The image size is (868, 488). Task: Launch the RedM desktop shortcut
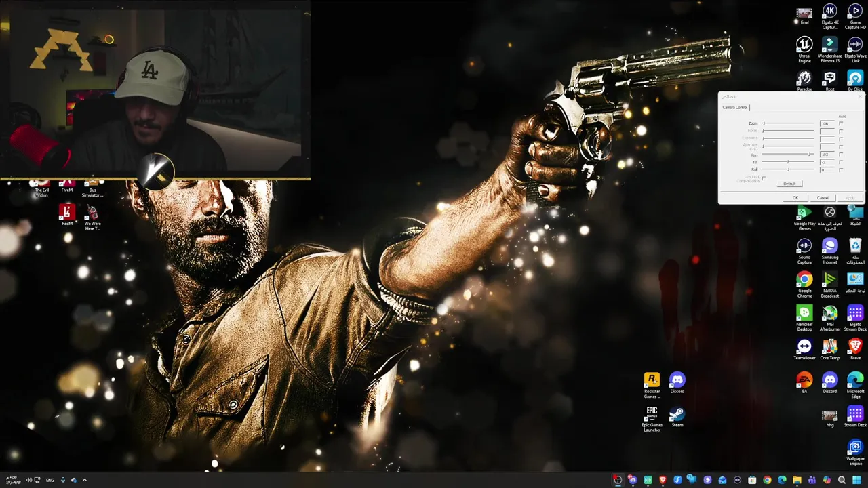pyautogui.click(x=66, y=216)
